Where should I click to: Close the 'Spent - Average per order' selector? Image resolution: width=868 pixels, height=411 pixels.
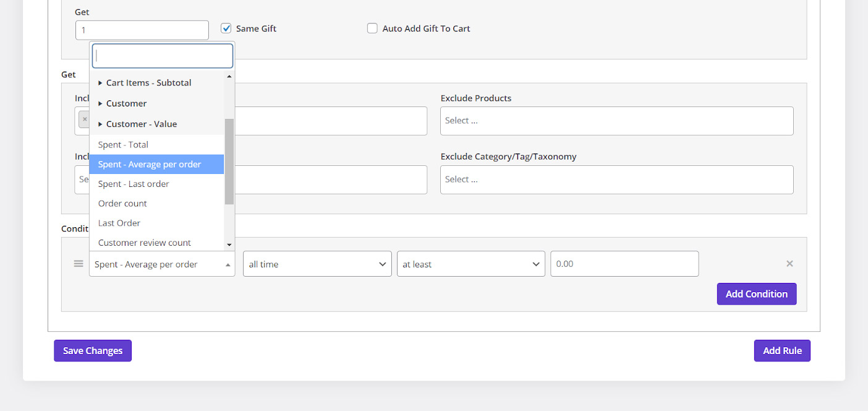(162, 264)
